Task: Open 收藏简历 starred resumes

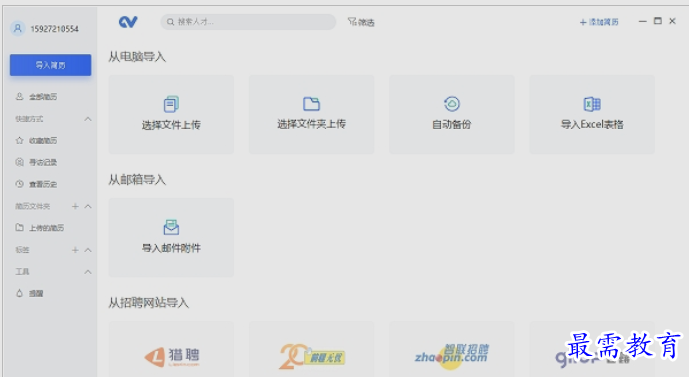Action: click(36, 141)
